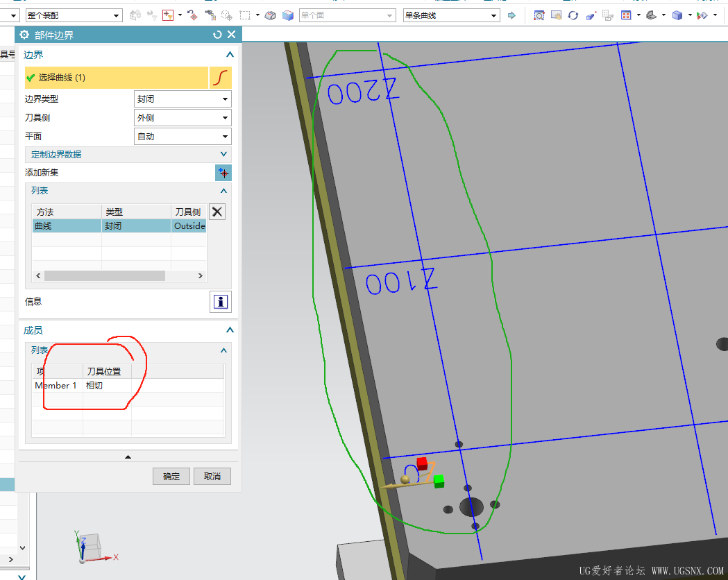Viewport: 728px width, 580px height.
Task: Collapse the 边界 section
Action: (x=229, y=55)
